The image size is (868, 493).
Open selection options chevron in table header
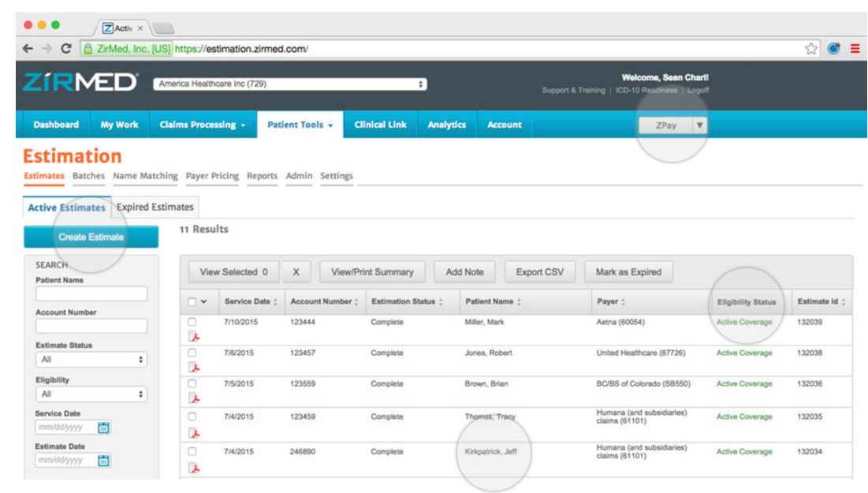pyautogui.click(x=203, y=302)
